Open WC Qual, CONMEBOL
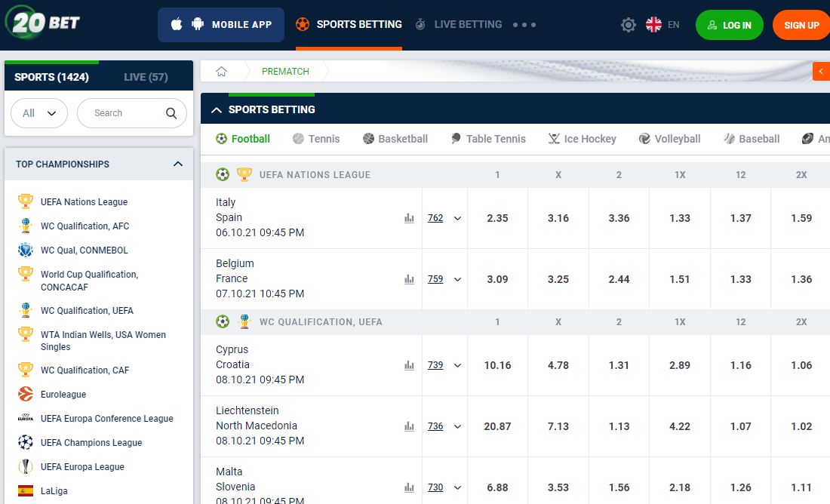The width and height of the screenshot is (830, 504). [x=85, y=250]
